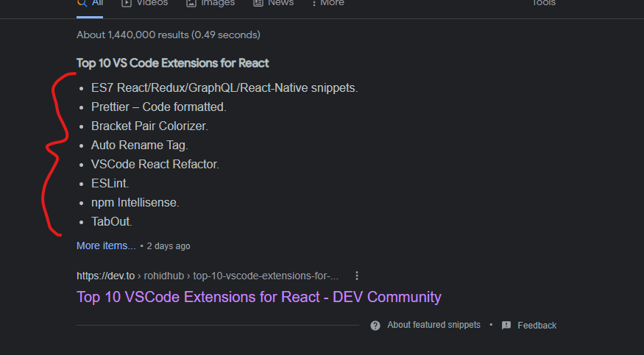Switch to the Images search tab

[x=210, y=3]
